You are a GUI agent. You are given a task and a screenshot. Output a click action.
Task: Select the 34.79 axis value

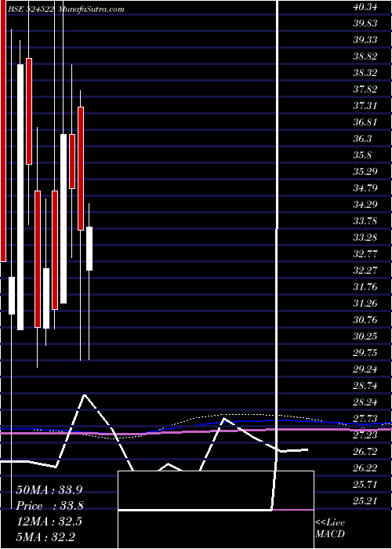tap(365, 188)
